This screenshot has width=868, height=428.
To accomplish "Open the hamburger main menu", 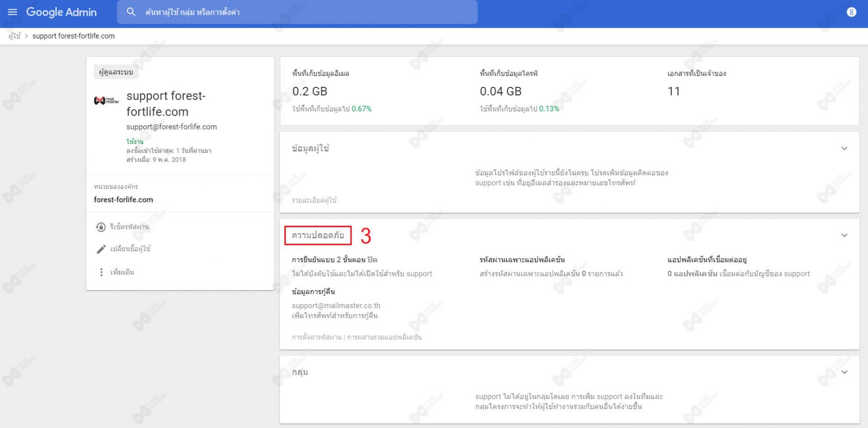I will point(12,12).
